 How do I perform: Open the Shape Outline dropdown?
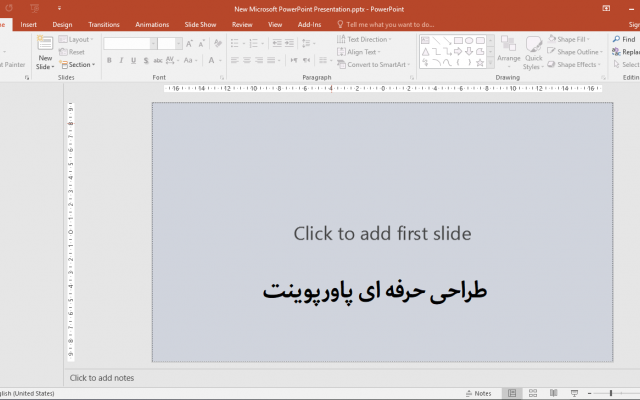(575, 52)
